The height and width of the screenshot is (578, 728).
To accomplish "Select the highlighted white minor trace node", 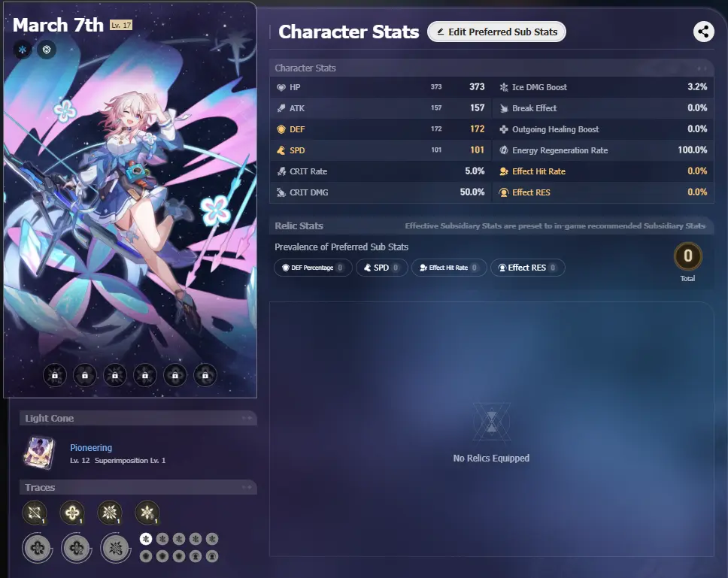I will click(146, 539).
